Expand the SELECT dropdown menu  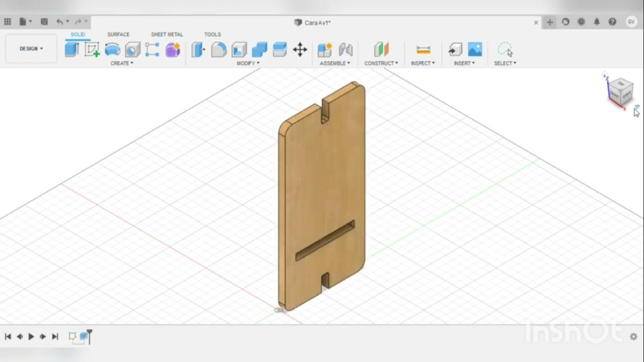tap(505, 63)
